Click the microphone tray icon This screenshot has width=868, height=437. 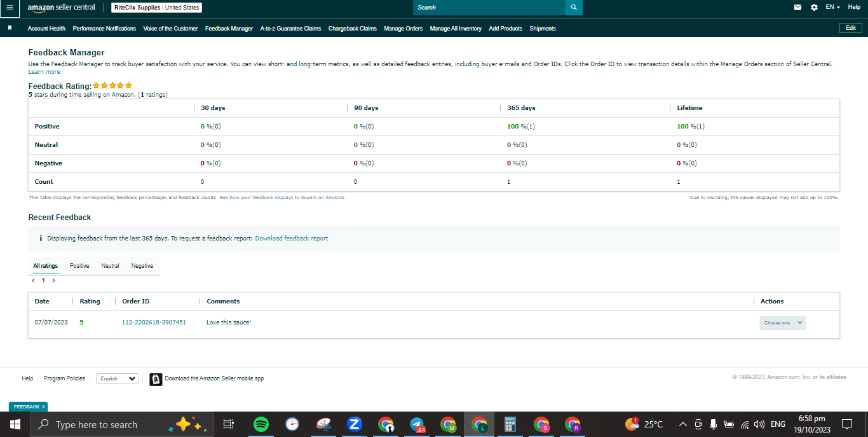[x=714, y=424]
